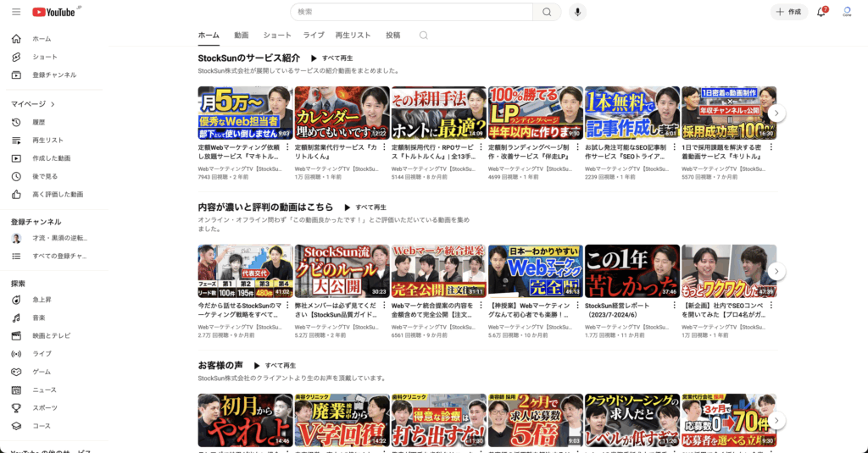
Task: Open more options for 定額制営業代行サービス video
Action: 384,147
